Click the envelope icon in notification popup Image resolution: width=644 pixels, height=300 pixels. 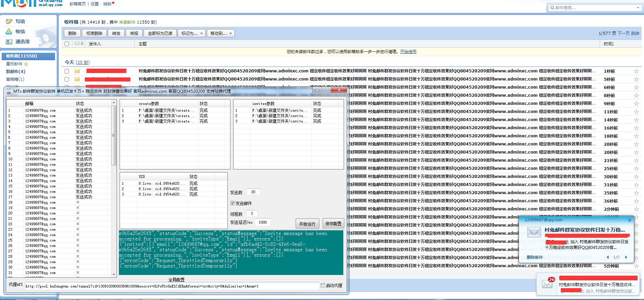click(534, 232)
